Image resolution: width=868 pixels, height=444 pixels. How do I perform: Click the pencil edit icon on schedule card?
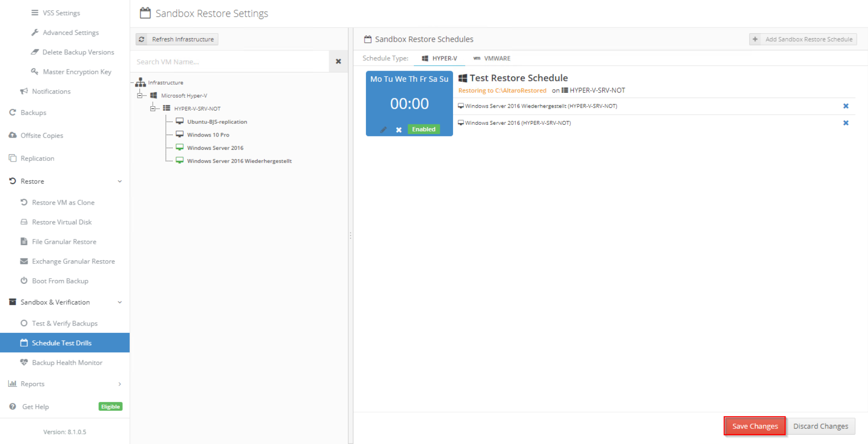384,130
